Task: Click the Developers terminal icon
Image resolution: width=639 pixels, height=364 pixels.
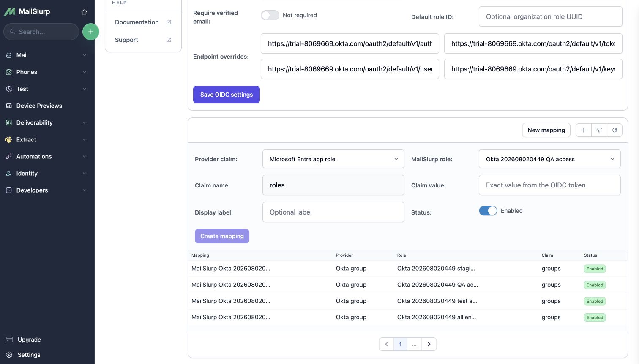Action: (x=9, y=190)
